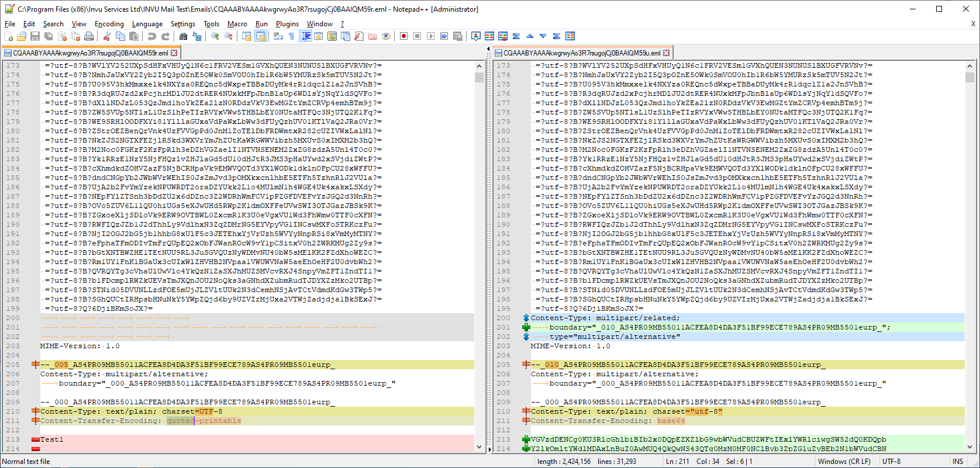The image size is (980, 468).
Task: Run the Compare files icon
Action: click(x=489, y=36)
